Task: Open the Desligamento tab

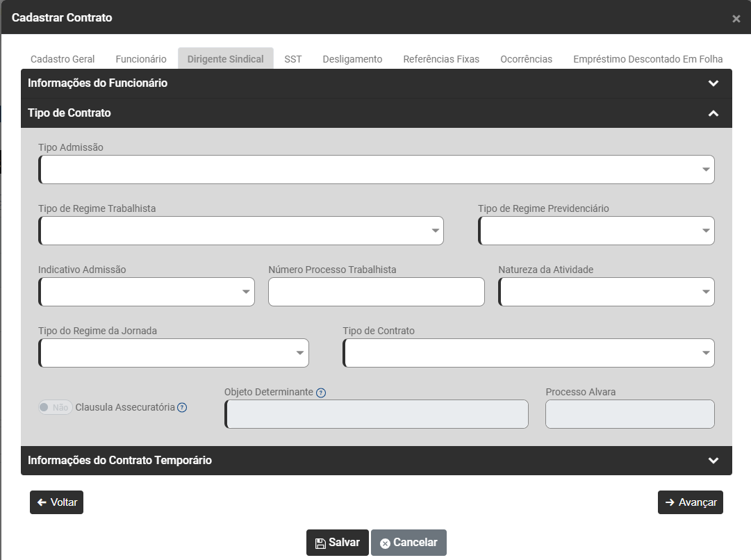Action: pos(352,59)
